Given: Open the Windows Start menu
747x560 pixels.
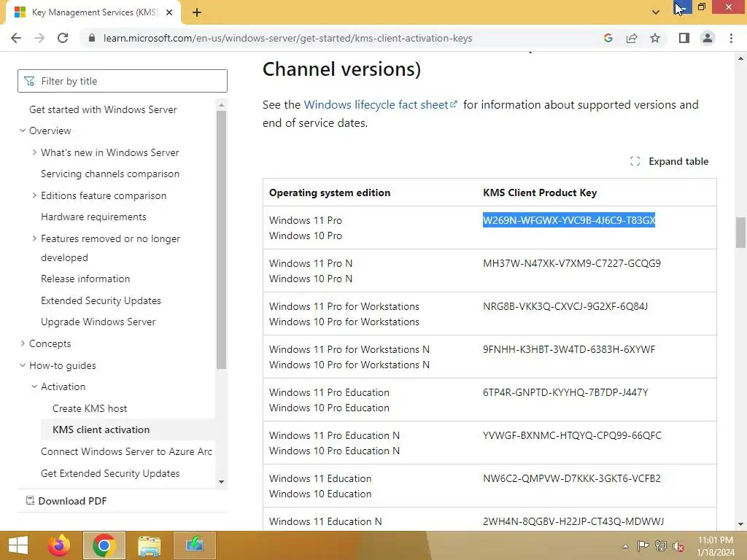Looking at the screenshot, I should pyautogui.click(x=18, y=545).
